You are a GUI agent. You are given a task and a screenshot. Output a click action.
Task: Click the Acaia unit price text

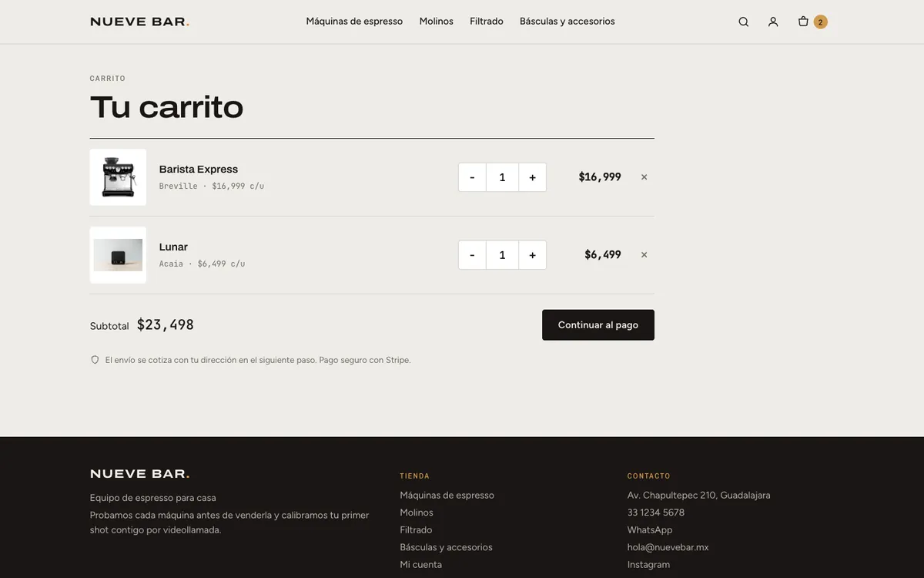(x=202, y=264)
